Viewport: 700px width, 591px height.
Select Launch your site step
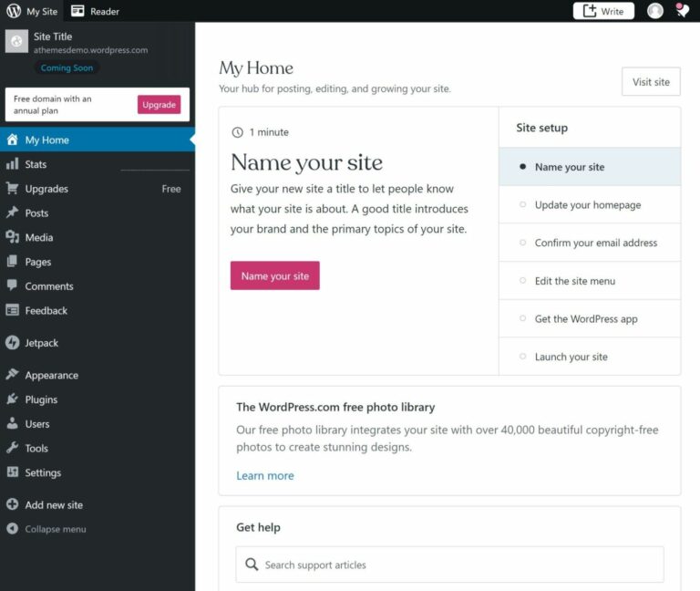590,357
